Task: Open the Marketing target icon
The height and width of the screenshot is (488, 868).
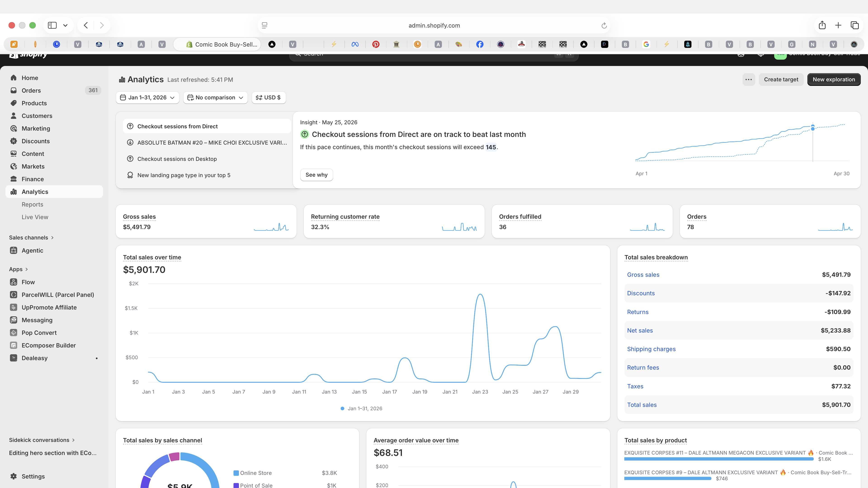Action: pyautogui.click(x=14, y=128)
